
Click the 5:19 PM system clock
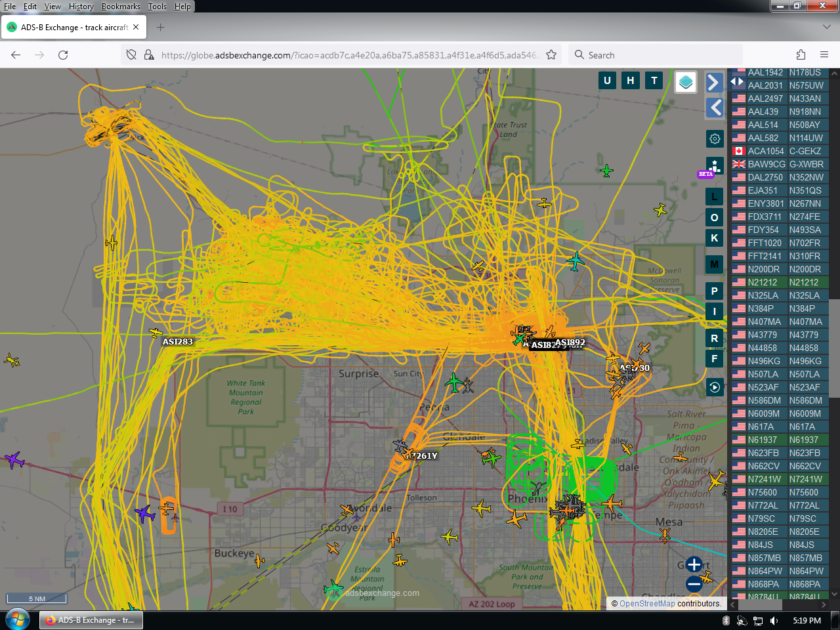(x=807, y=620)
